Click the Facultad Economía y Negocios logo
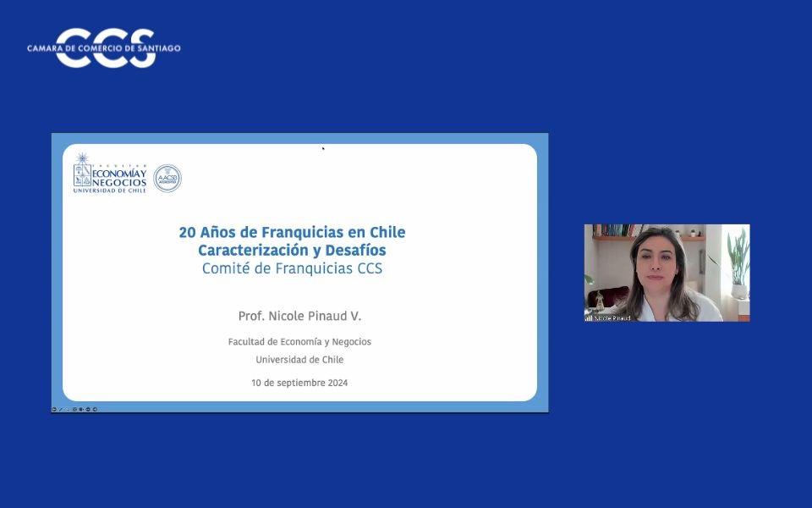Viewport: 812px width, 508px height. click(107, 178)
